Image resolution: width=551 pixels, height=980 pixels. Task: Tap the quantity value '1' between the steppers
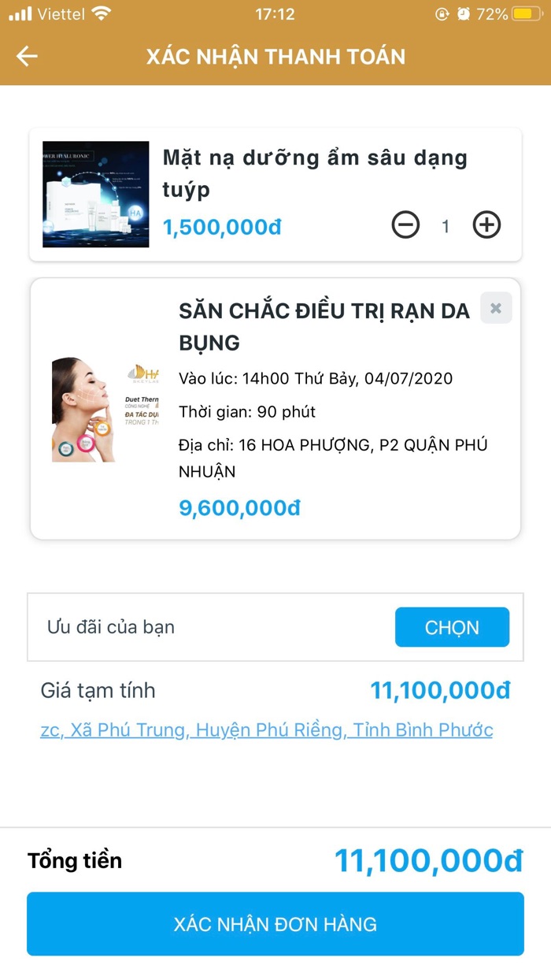tap(446, 225)
